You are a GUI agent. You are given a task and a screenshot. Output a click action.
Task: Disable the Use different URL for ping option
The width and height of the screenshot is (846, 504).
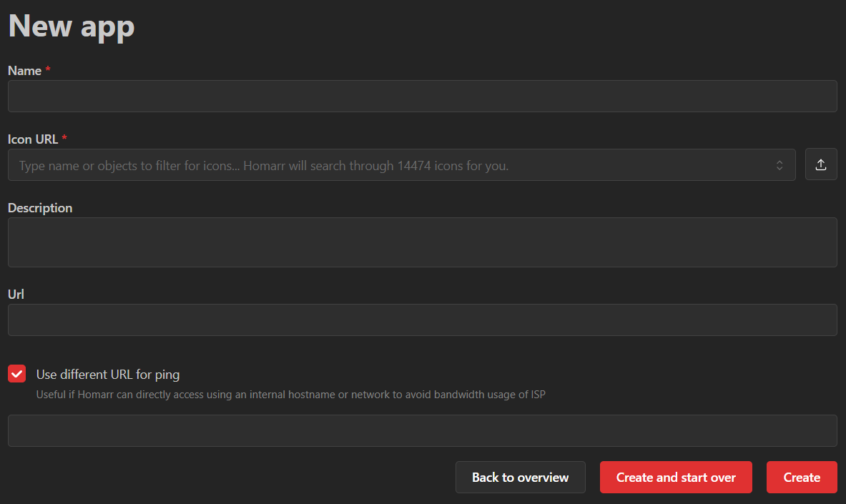click(15, 373)
